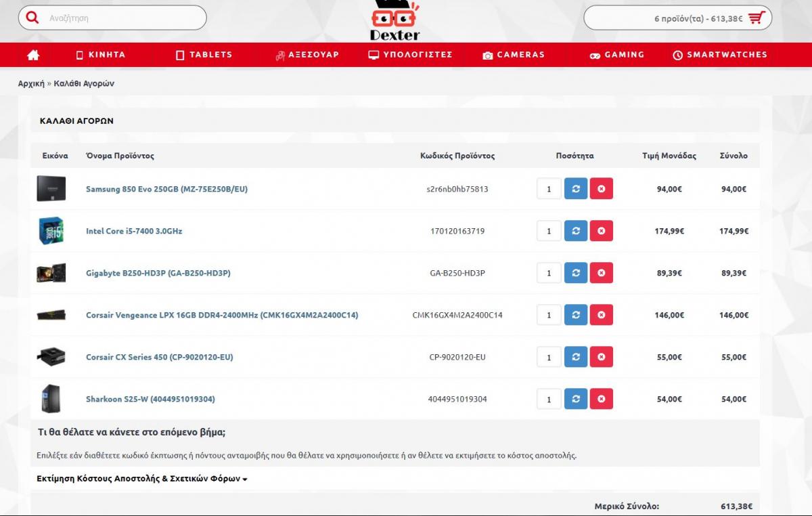Image resolution: width=812 pixels, height=516 pixels.
Task: Open Intel Core i5-7400 3.0GHz link
Action: click(134, 231)
